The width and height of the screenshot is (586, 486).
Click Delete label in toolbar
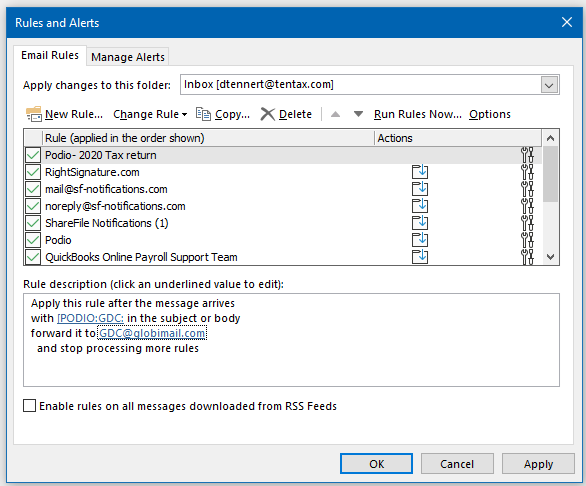(x=295, y=114)
